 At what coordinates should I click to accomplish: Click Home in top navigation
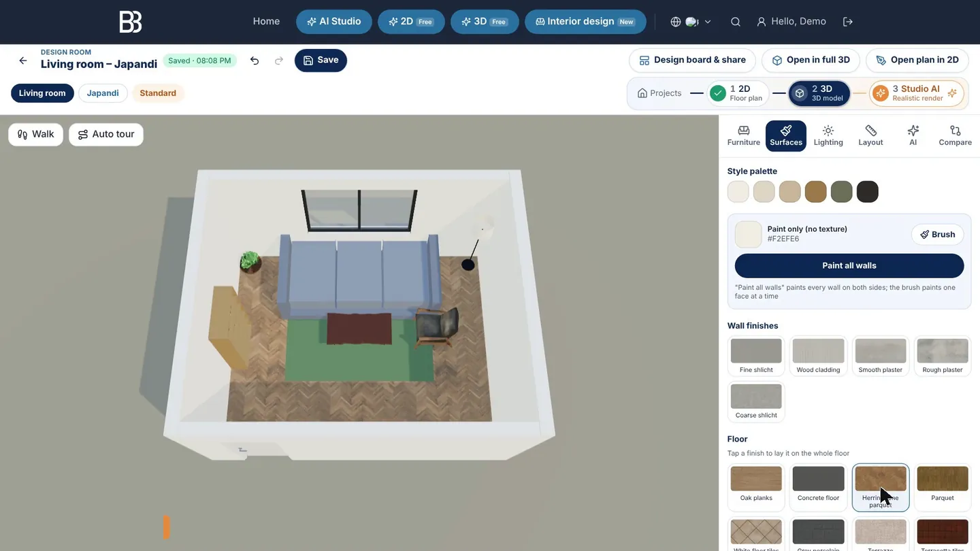click(x=266, y=22)
